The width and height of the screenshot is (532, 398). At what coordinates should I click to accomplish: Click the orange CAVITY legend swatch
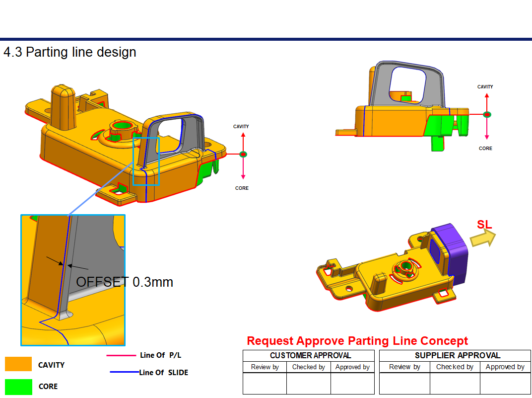[x=18, y=364]
